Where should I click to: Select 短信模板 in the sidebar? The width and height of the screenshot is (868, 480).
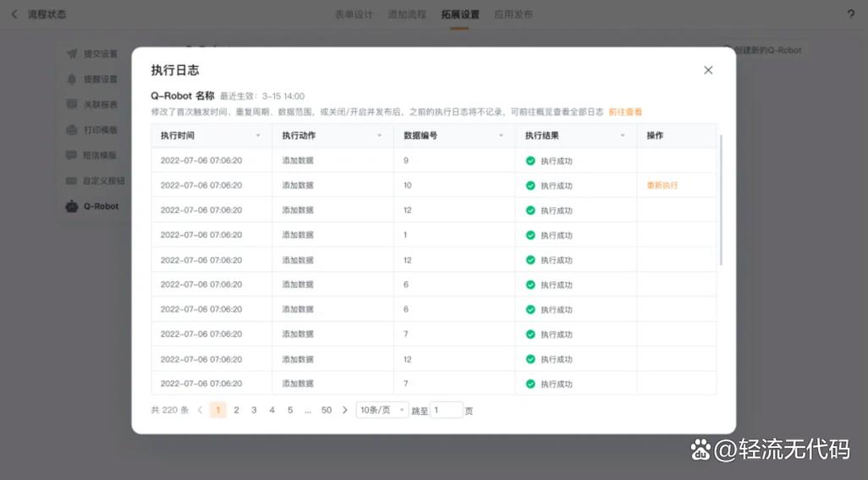(100, 155)
